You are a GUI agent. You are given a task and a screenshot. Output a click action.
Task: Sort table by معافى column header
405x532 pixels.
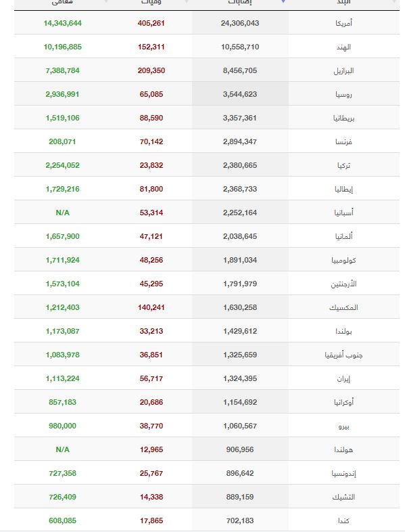(62, 2)
